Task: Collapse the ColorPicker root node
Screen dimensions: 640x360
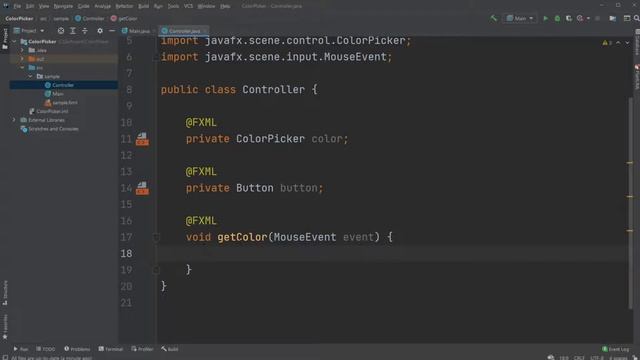Action: pyautogui.click(x=14, y=42)
